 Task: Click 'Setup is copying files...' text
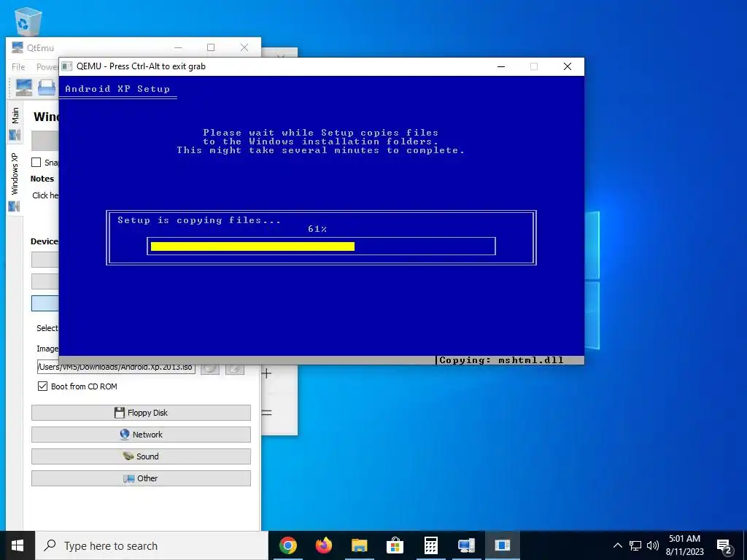199,220
